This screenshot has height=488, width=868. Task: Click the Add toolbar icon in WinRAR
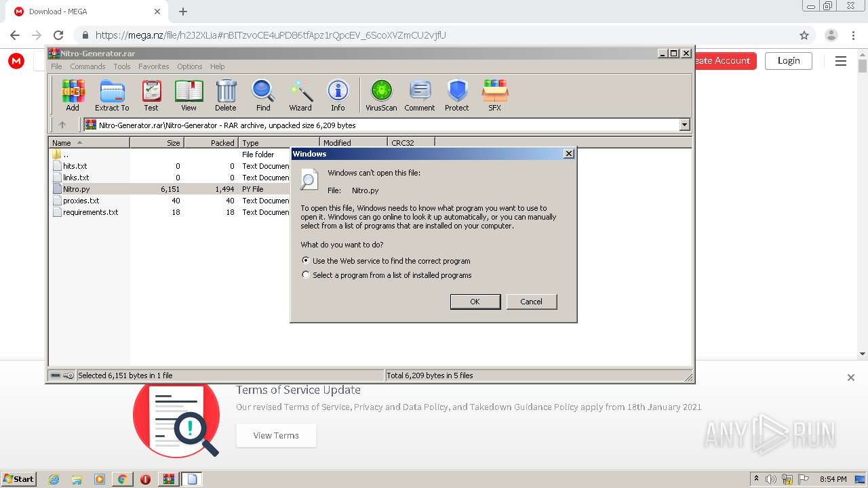point(73,96)
